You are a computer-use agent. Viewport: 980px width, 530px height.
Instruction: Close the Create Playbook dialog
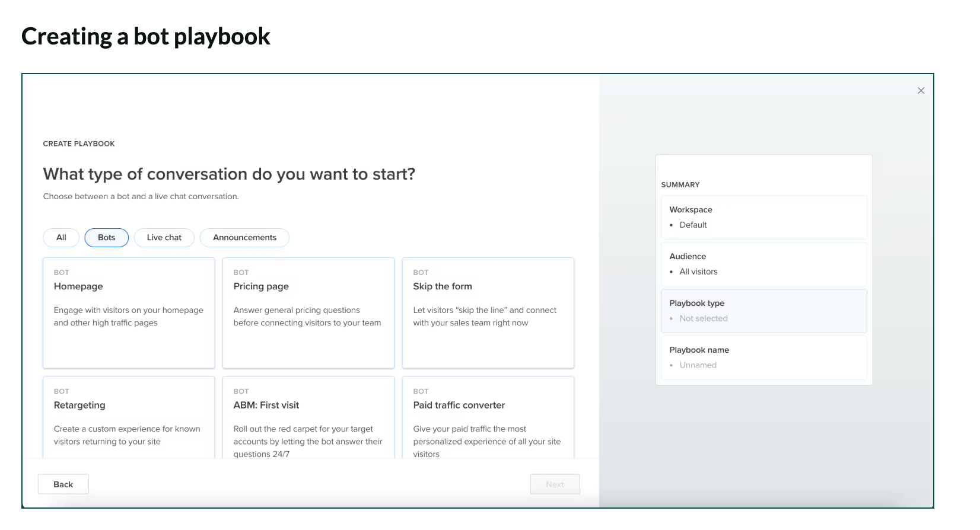[921, 91]
